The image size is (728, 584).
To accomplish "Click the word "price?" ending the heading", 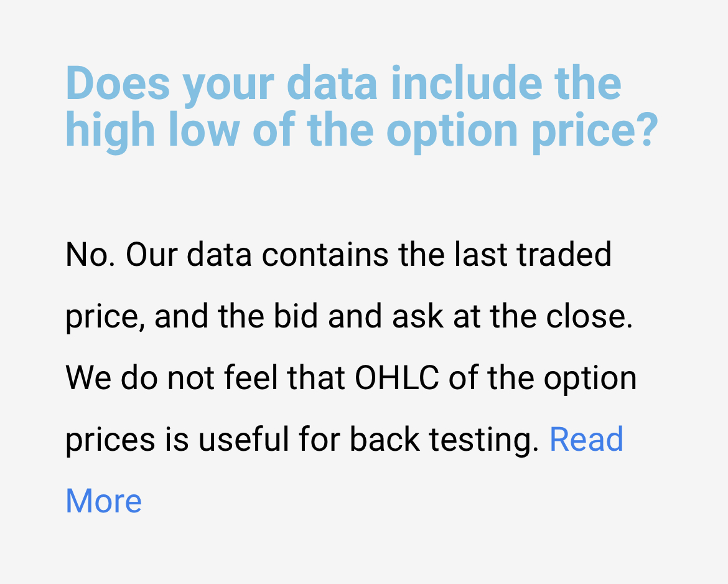I will [595, 132].
